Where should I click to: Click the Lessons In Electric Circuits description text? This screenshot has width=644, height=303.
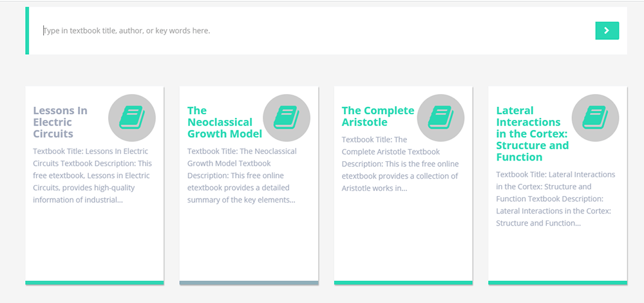pyautogui.click(x=93, y=175)
